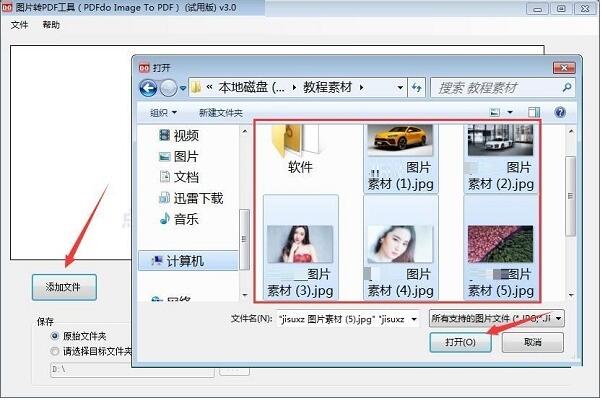This screenshot has width=601, height=400.
Task: Select 视频 library in the sidebar
Action: 185,135
